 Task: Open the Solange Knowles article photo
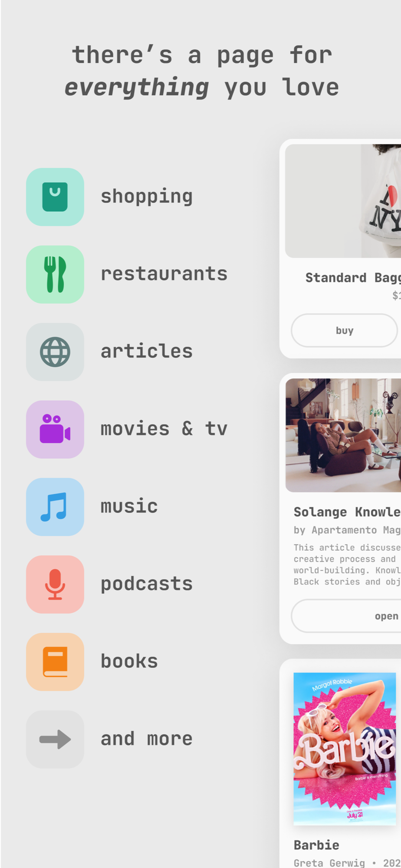[x=343, y=435]
